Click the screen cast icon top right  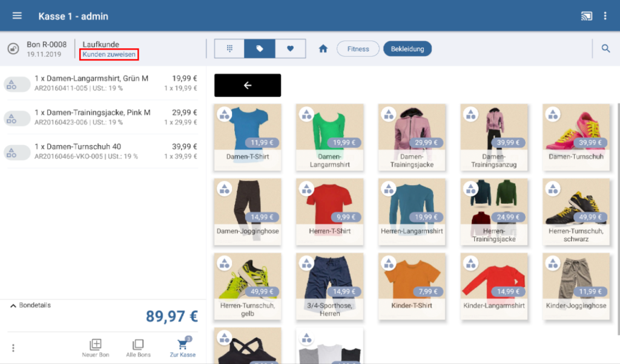click(x=586, y=16)
